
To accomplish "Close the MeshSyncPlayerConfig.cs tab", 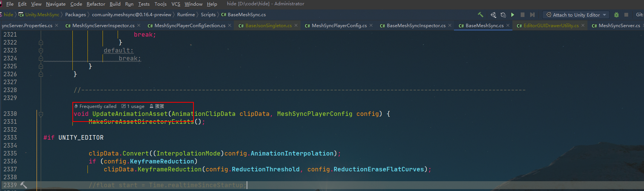I will coord(371,25).
